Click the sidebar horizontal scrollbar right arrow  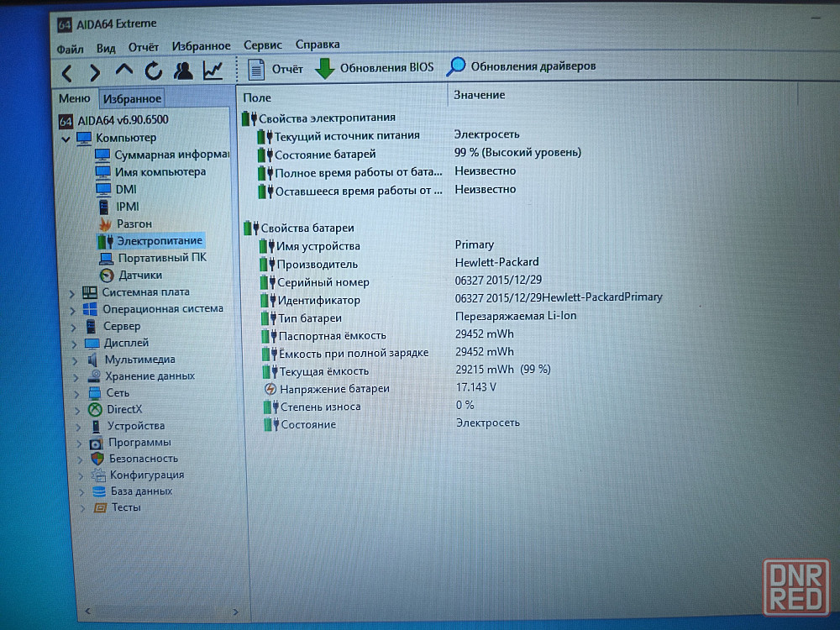pos(235,612)
